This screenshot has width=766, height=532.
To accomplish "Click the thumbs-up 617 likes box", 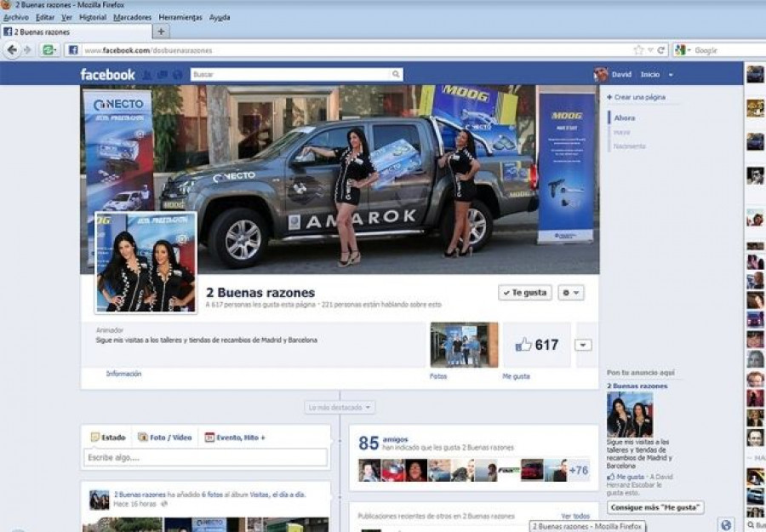I will click(x=537, y=345).
